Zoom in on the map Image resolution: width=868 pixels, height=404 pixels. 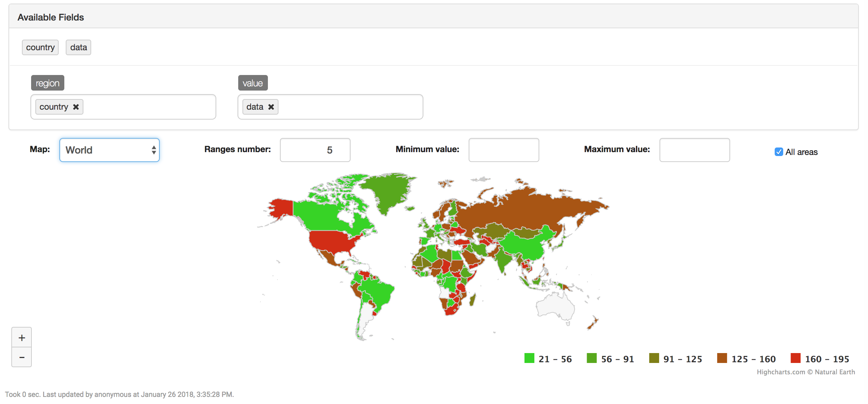tap(22, 337)
